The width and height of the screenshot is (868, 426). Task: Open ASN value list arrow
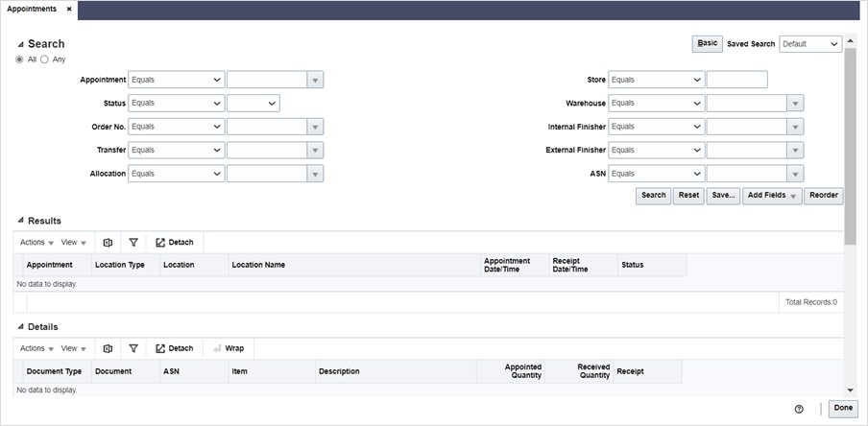[795, 174]
